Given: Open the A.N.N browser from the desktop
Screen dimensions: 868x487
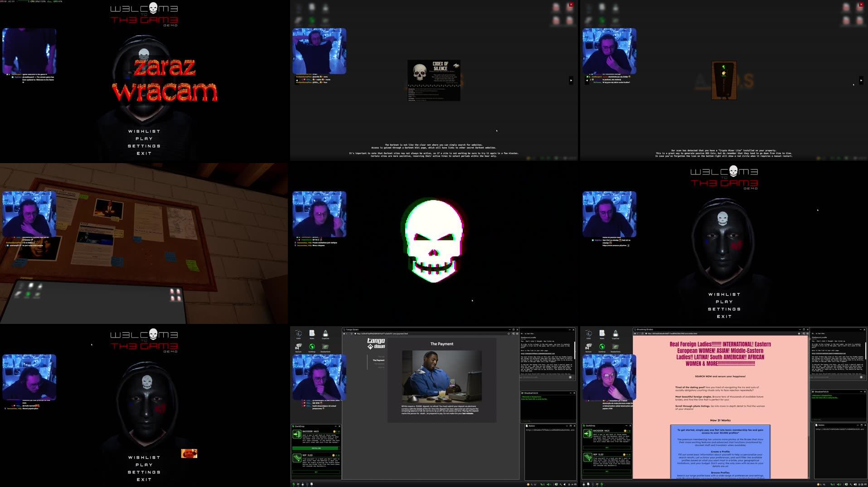Looking at the screenshot, I should click(298, 333).
